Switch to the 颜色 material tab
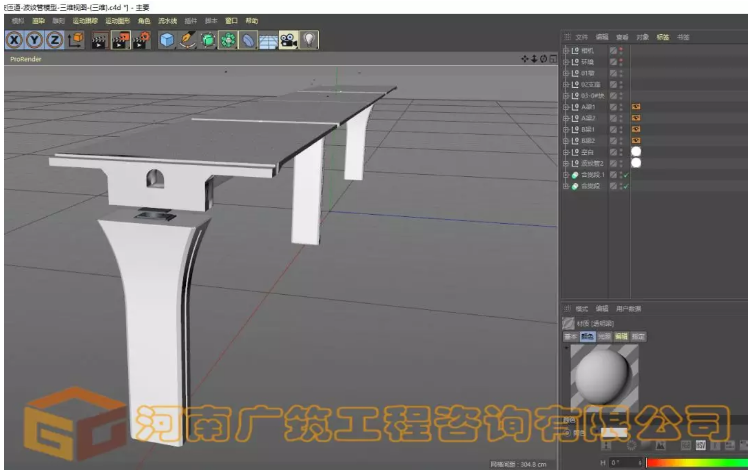The height and width of the screenshot is (473, 752). pos(588,337)
